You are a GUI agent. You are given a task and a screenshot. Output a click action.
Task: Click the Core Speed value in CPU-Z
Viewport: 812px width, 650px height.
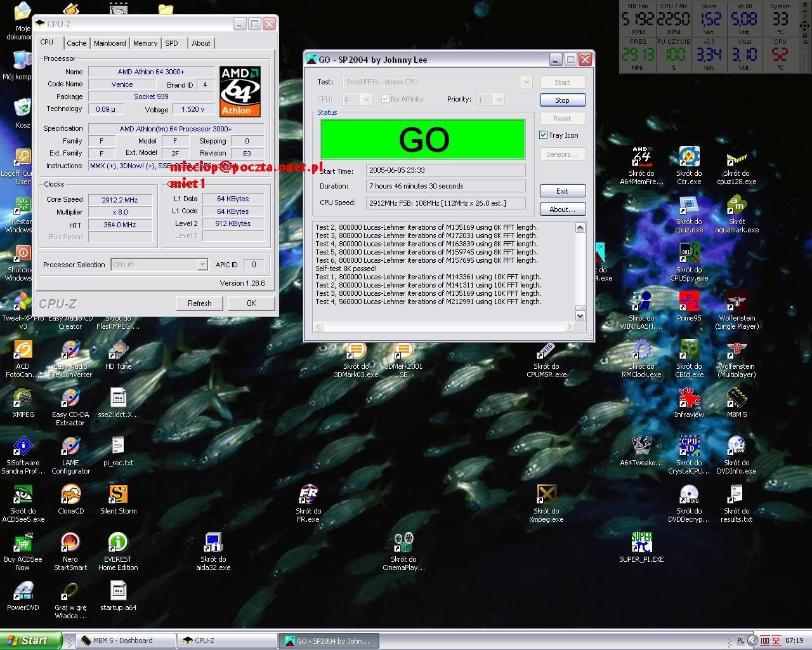click(120, 199)
